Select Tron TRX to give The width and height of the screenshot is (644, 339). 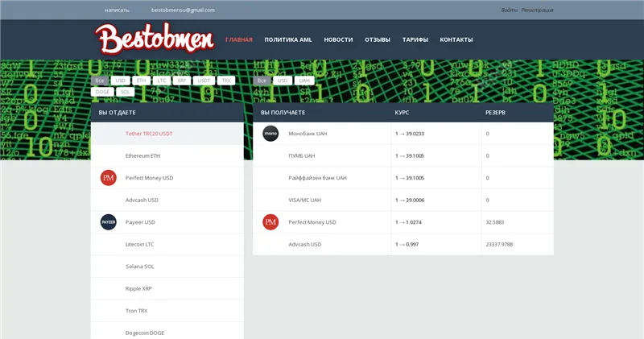167,311
